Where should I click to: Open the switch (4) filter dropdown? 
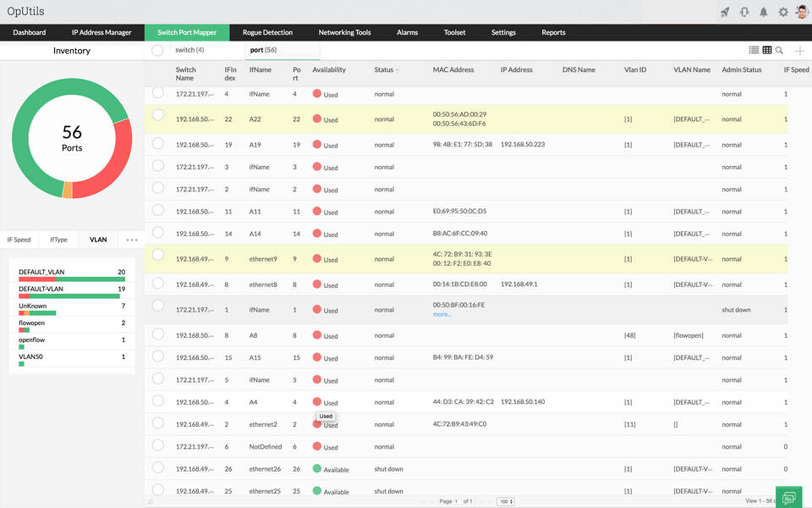[190, 50]
